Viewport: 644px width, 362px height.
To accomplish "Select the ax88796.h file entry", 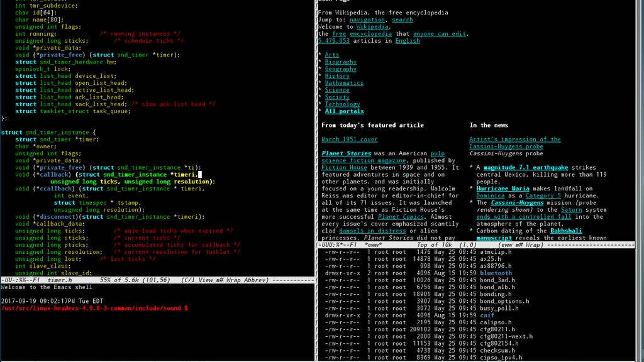I will (496, 266).
